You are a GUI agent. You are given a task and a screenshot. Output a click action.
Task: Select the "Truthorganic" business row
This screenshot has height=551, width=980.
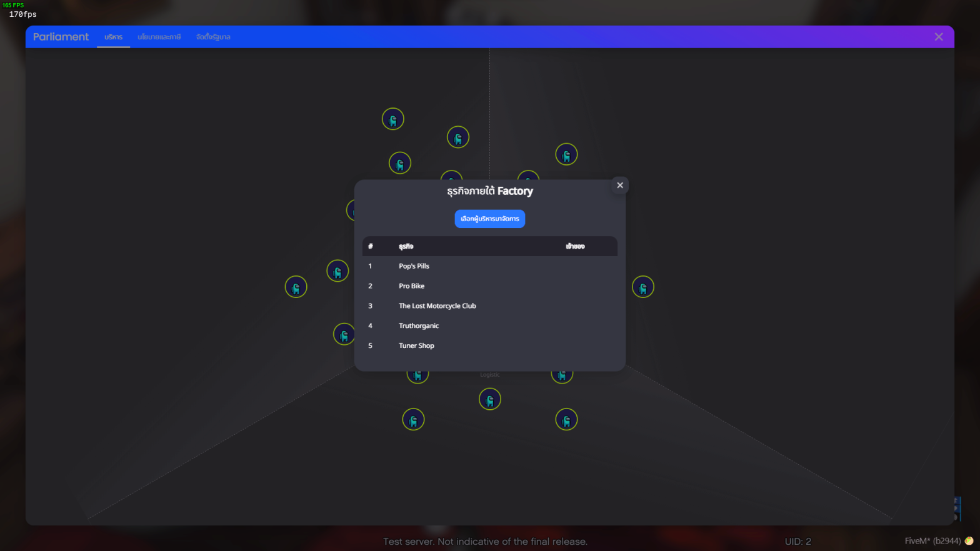point(490,326)
